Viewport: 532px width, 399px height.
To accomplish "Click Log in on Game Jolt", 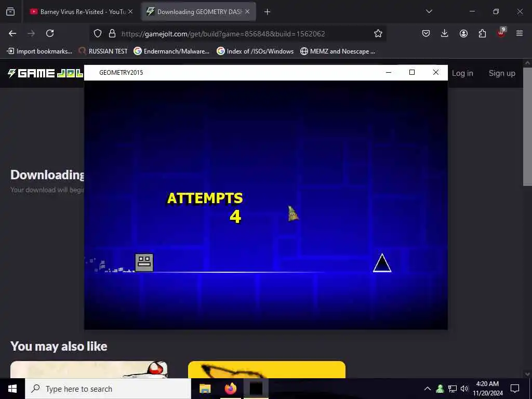I will click(x=462, y=73).
